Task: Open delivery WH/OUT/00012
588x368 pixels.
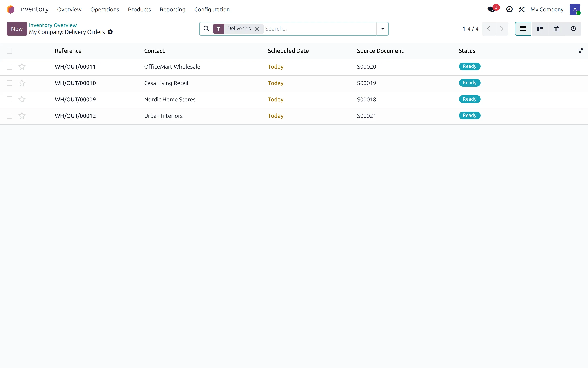Action: (x=75, y=116)
